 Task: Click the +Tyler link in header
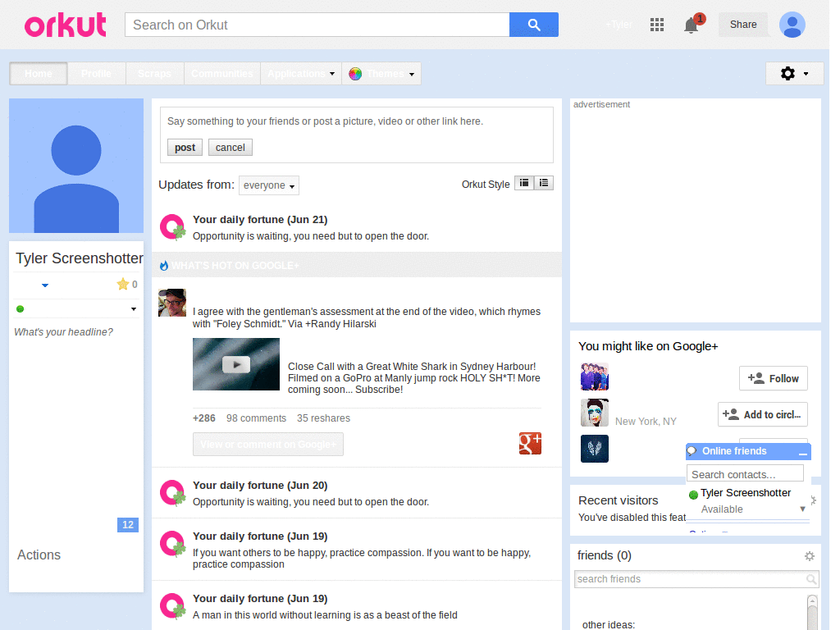[x=619, y=25]
